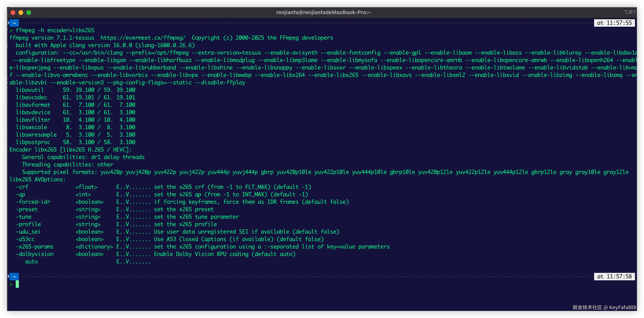Click the libavcodec version line
Image resolution: width=644 pixels, height=318 pixels.
click(x=75, y=97)
